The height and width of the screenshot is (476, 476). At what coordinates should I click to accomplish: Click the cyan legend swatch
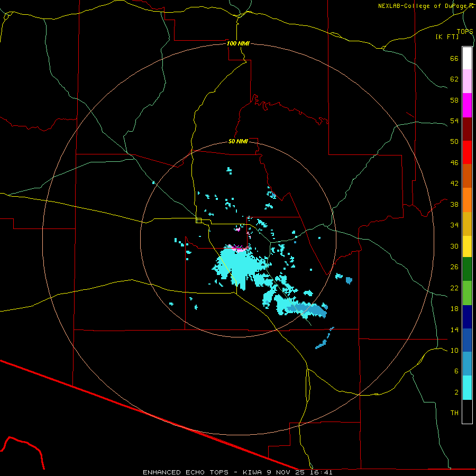[467, 388]
